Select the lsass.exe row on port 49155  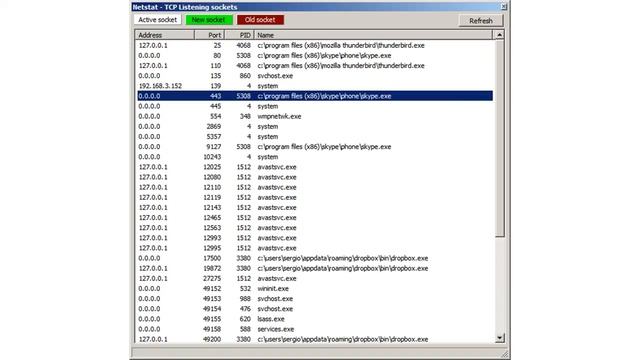[x=315, y=319]
